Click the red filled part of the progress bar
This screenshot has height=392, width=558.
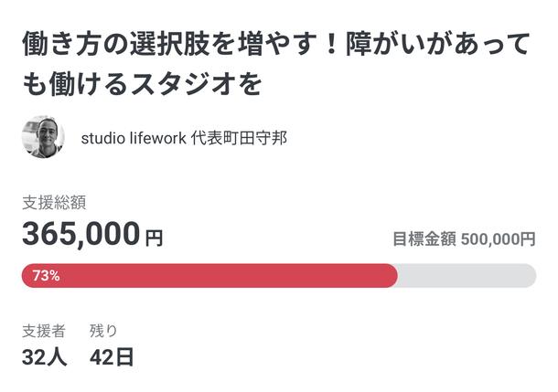pyautogui.click(x=229, y=276)
